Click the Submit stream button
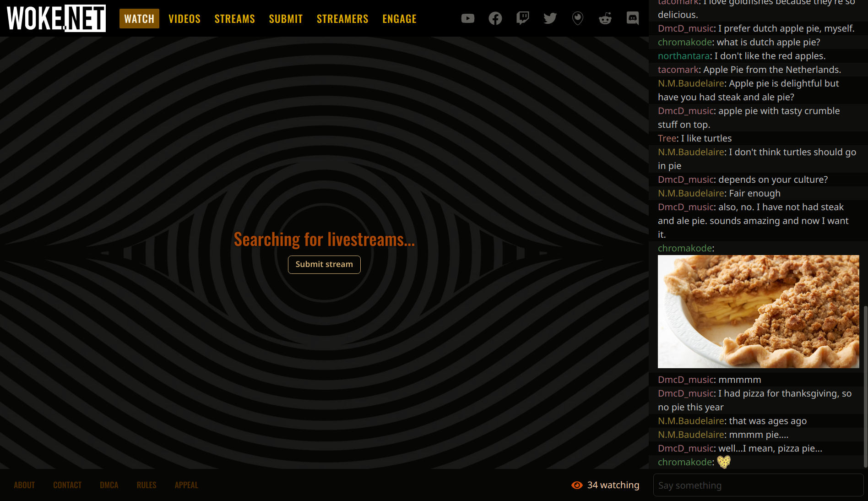Image resolution: width=868 pixels, height=501 pixels. [x=324, y=264]
